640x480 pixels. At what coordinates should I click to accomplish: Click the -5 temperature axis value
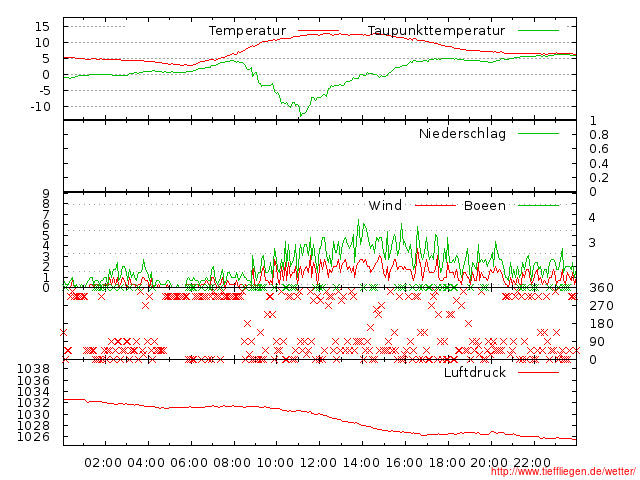44,91
